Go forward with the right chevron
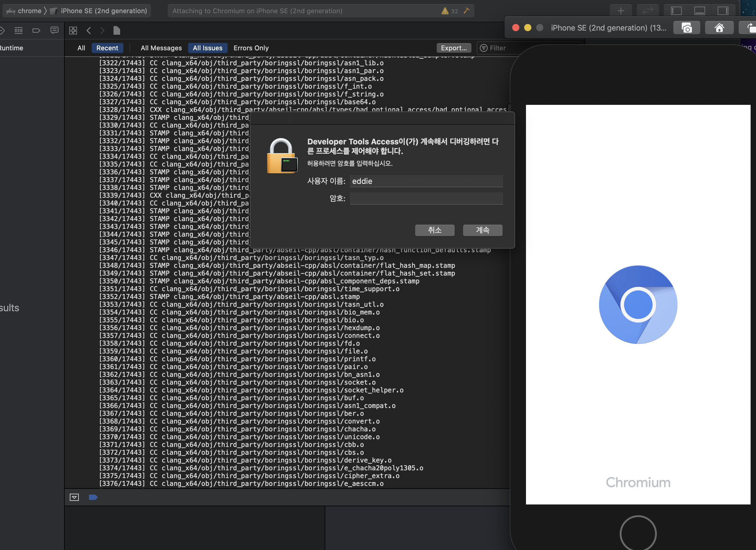 point(102,31)
